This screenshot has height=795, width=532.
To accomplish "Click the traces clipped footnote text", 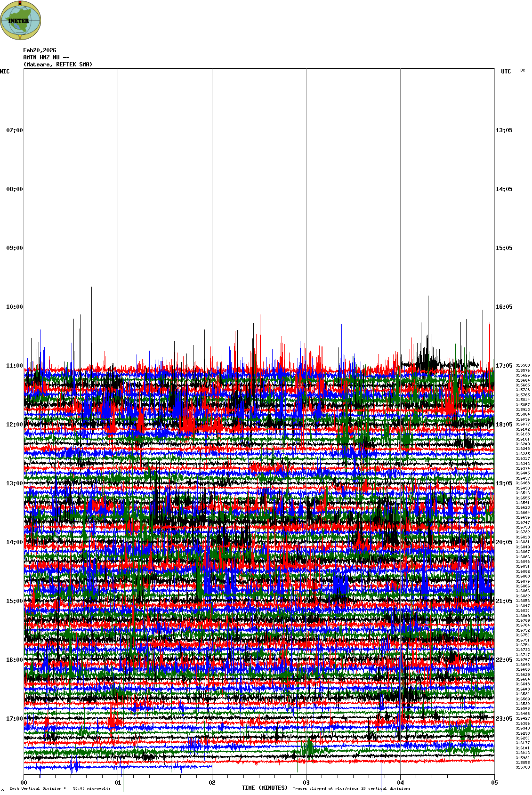I will pyautogui.click(x=351, y=788).
